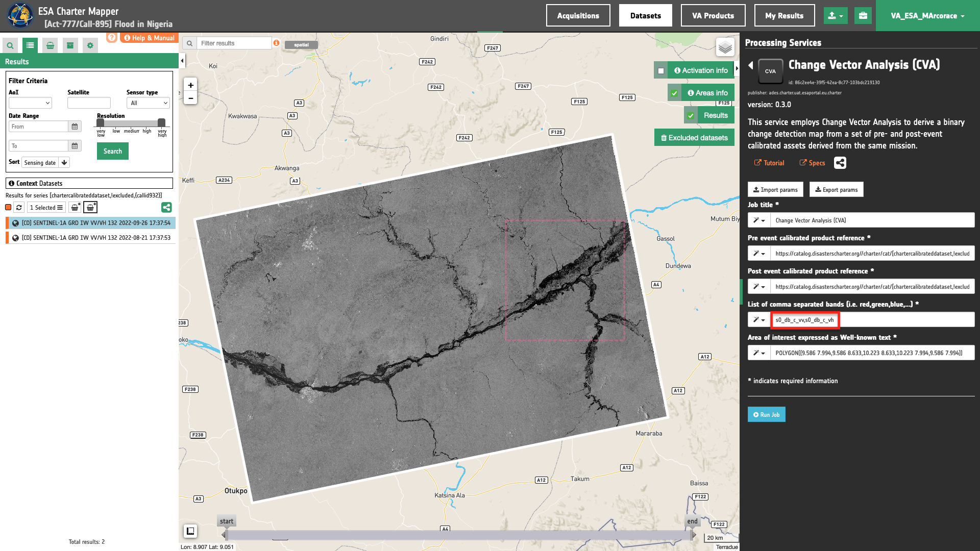Open the archive box tab icon
980x551 pixels.
click(x=70, y=45)
